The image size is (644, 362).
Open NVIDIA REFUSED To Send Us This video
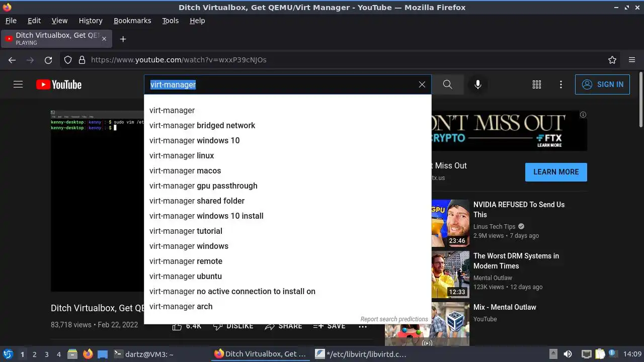click(x=519, y=210)
